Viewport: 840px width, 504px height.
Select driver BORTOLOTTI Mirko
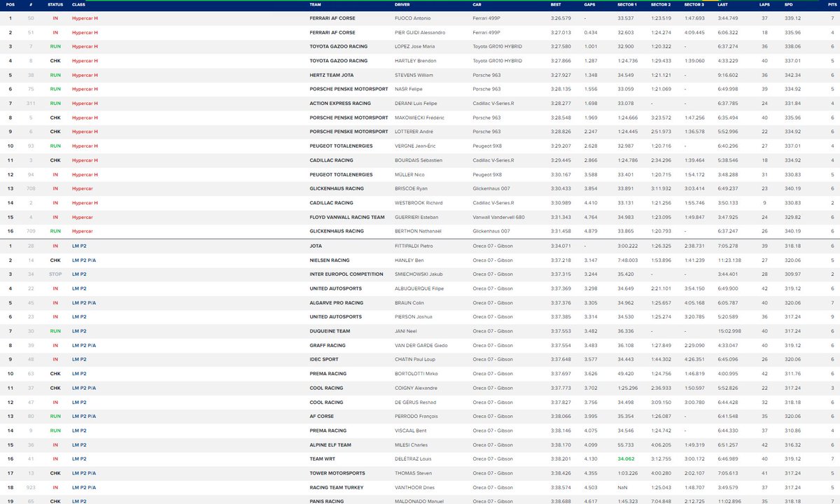(417, 374)
